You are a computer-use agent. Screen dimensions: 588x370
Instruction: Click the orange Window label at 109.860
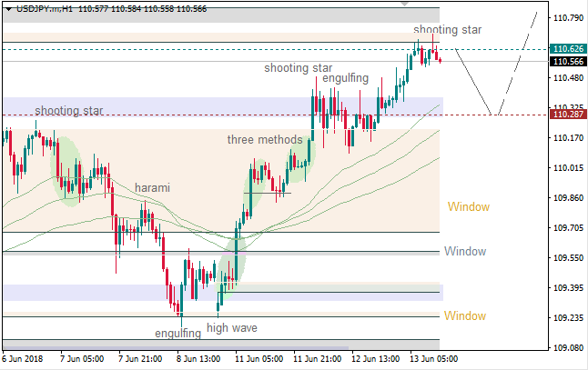pyautogui.click(x=468, y=207)
